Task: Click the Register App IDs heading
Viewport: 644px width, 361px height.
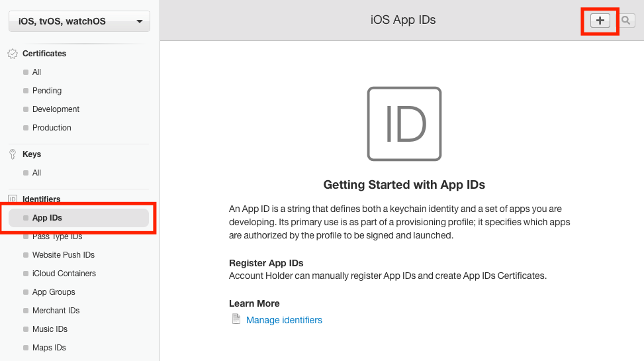Action: [266, 263]
